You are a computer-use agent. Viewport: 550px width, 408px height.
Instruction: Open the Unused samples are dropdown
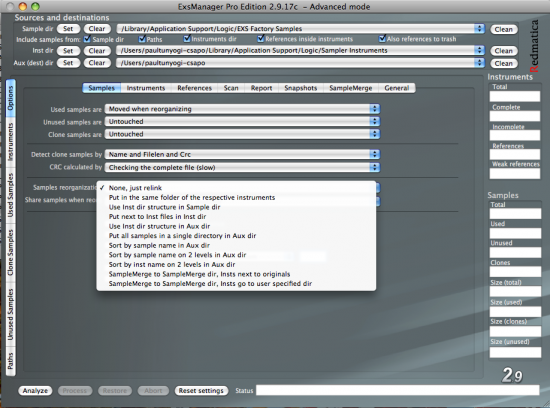coord(242,121)
